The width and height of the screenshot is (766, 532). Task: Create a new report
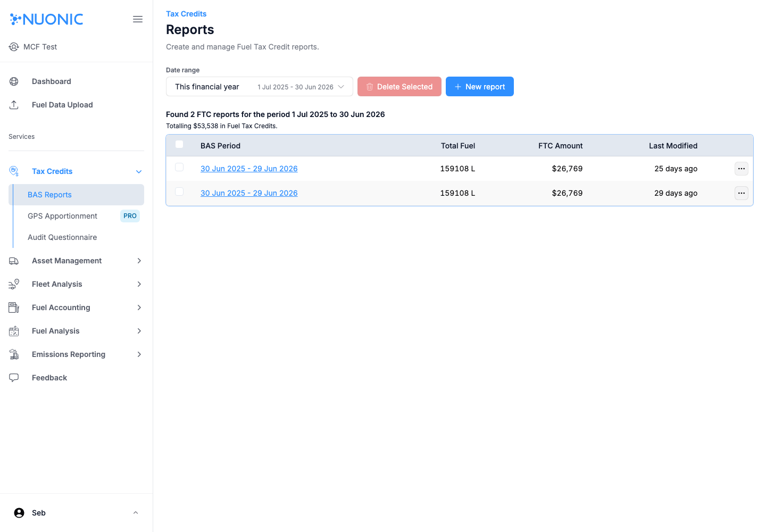[x=480, y=86]
